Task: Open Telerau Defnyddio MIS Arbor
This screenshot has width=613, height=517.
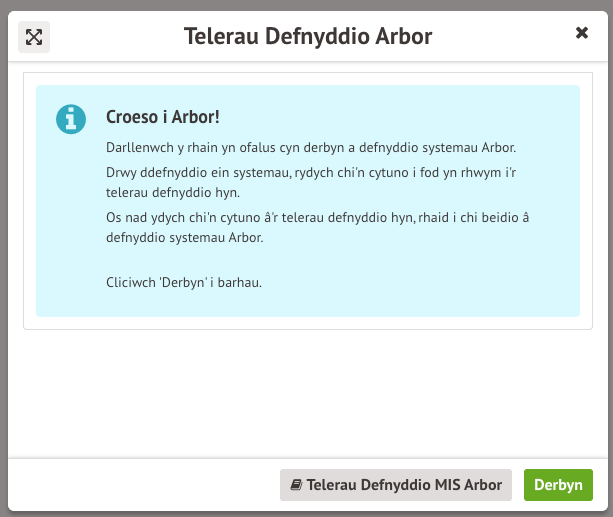Action: click(396, 485)
